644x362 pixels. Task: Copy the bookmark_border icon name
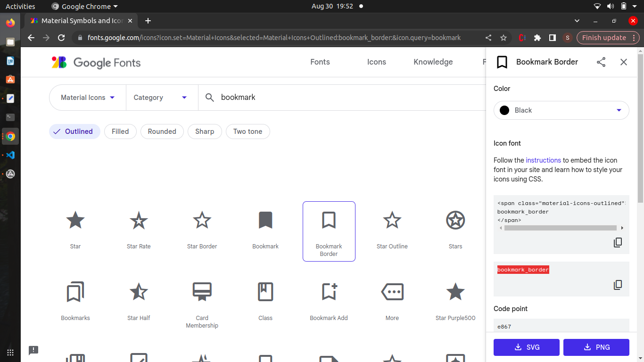(x=618, y=285)
